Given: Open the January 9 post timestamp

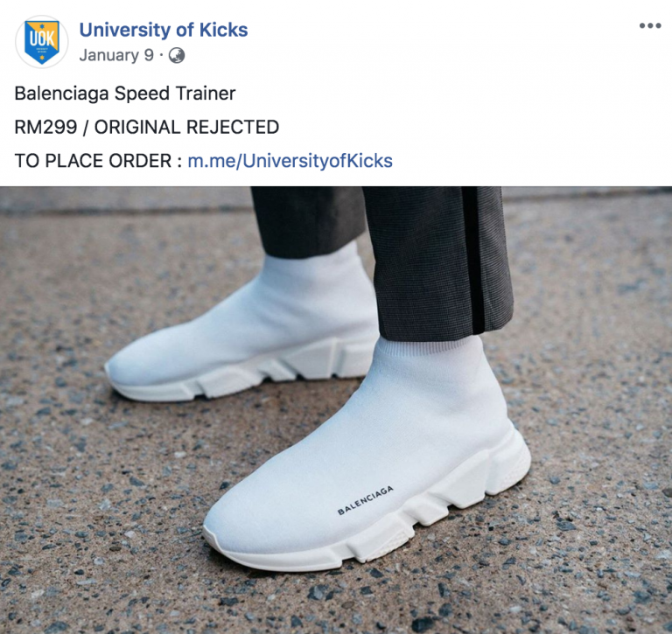Looking at the screenshot, I should click(x=116, y=55).
